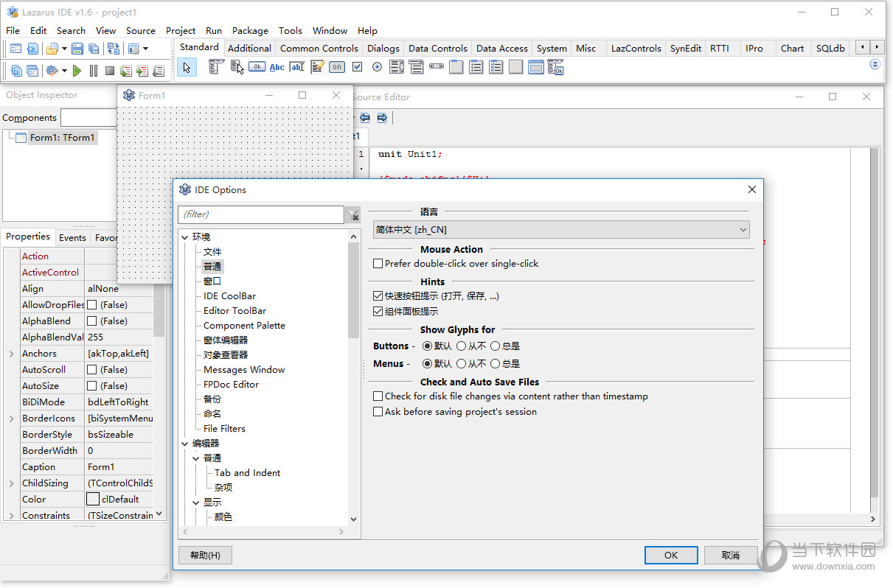Click the filter input field in IDE Options
Screen dimensions: 893x588
261,214
